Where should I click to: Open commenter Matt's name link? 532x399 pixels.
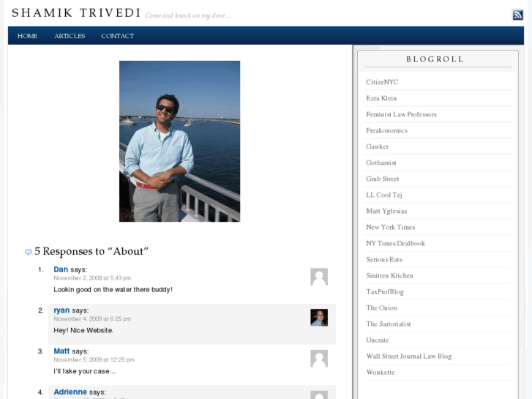point(61,351)
